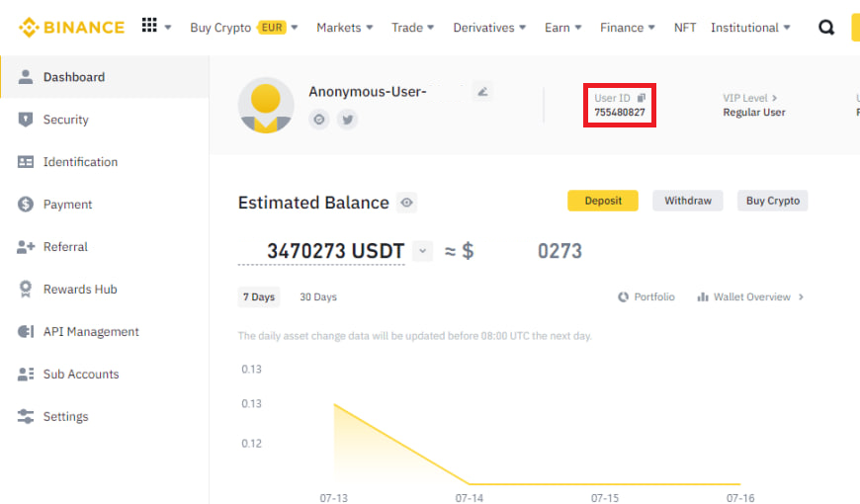Open the apps grid menu icon

pos(149,26)
